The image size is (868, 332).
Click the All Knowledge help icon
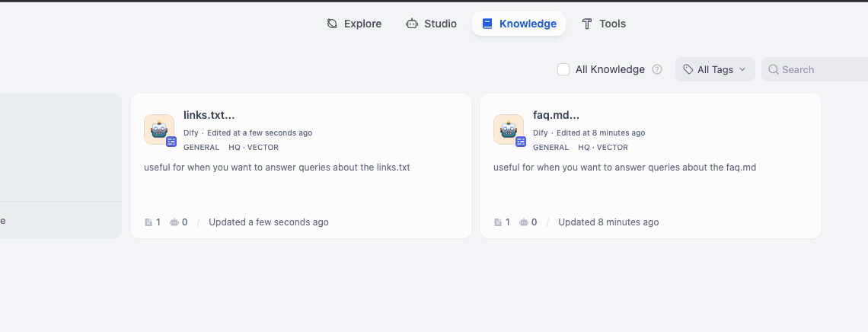tap(657, 70)
